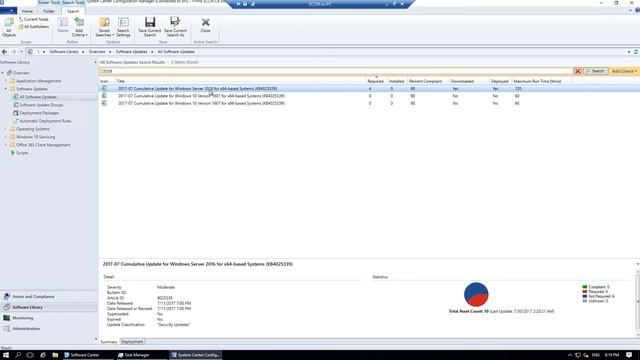Click the Windows Server 2016 update row icon
This screenshot has height=360, width=640.
(104, 88)
